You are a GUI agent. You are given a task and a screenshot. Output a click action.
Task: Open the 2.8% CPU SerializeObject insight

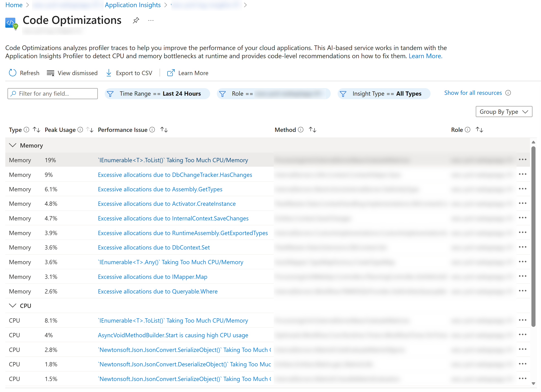[x=184, y=350]
